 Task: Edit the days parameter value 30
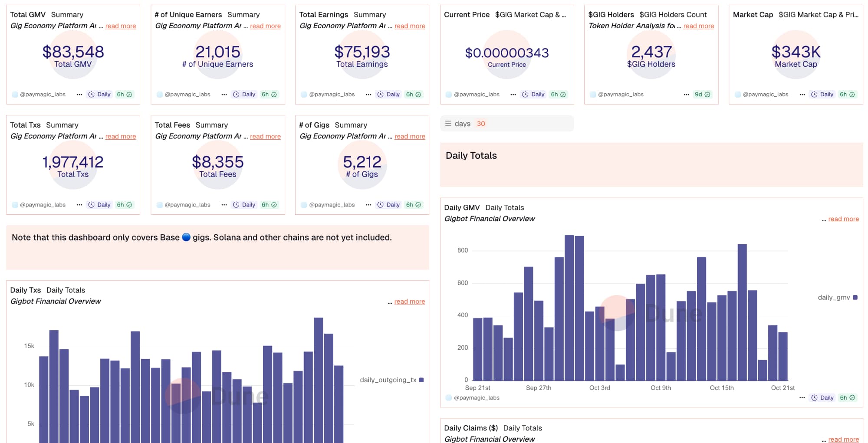tap(481, 124)
